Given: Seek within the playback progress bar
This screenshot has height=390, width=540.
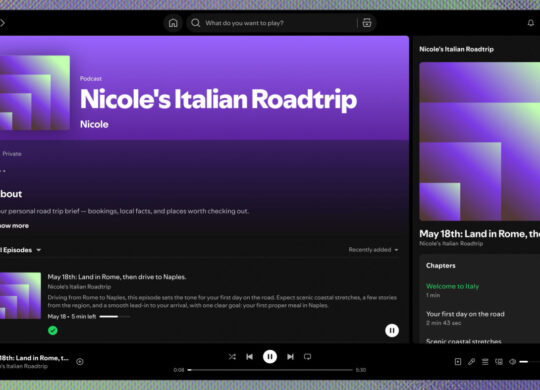Looking at the screenshot, I should click(270, 370).
